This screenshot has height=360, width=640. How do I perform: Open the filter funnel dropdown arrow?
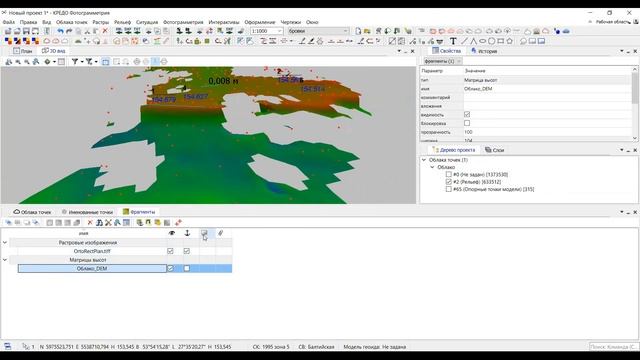(82, 62)
